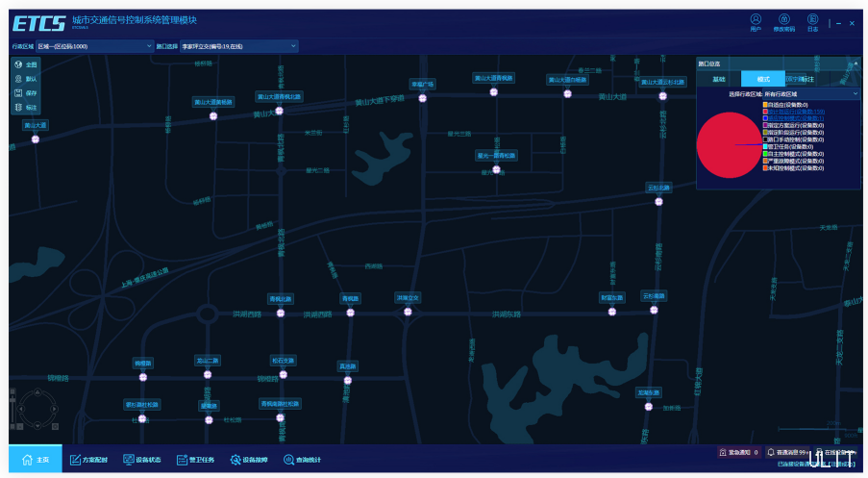868x478 pixels.
Task: Activate the 标注 annotation tool
Action: click(26, 108)
